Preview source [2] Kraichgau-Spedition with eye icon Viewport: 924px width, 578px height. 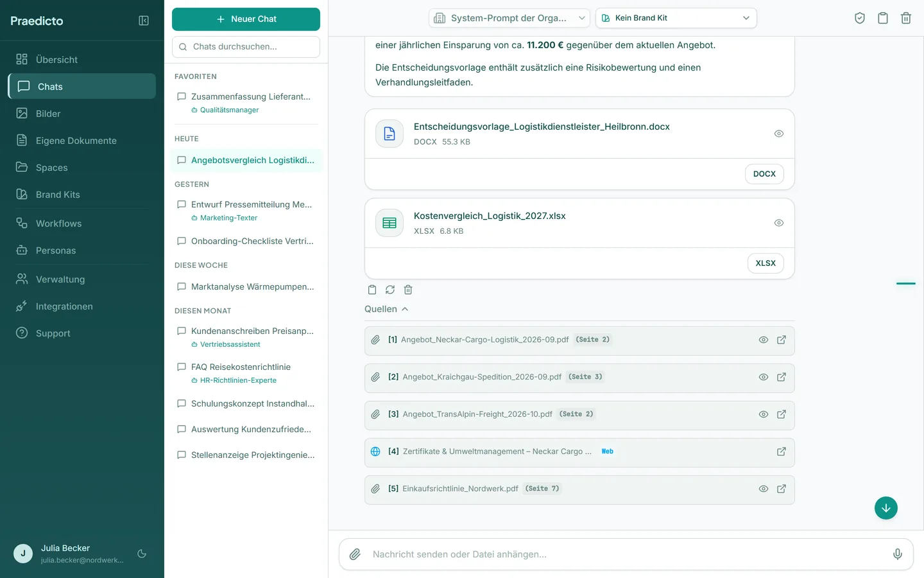click(x=764, y=377)
